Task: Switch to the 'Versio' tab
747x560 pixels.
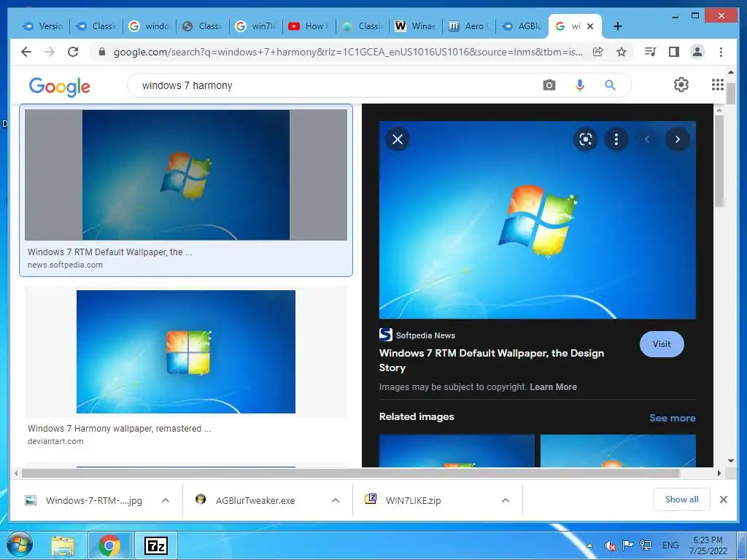Action: (42, 26)
